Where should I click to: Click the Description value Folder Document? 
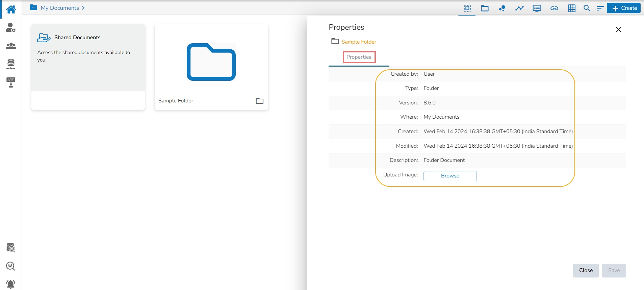pos(444,160)
